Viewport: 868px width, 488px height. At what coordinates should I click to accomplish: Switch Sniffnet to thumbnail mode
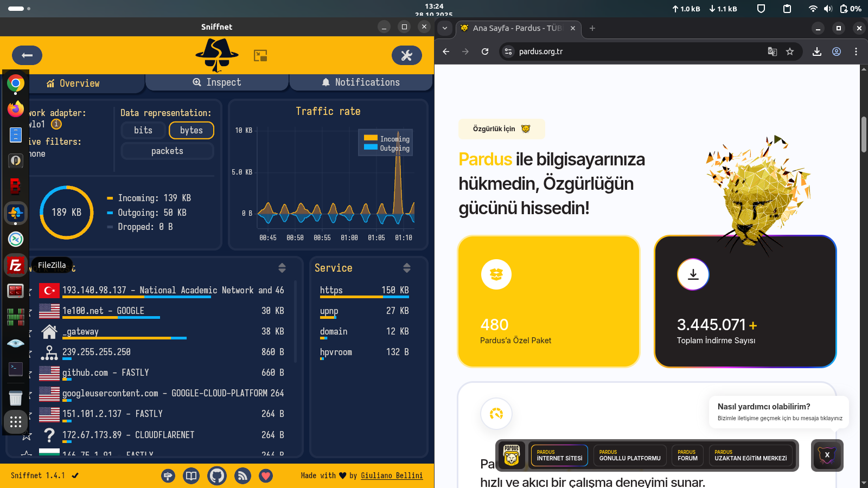coord(260,55)
